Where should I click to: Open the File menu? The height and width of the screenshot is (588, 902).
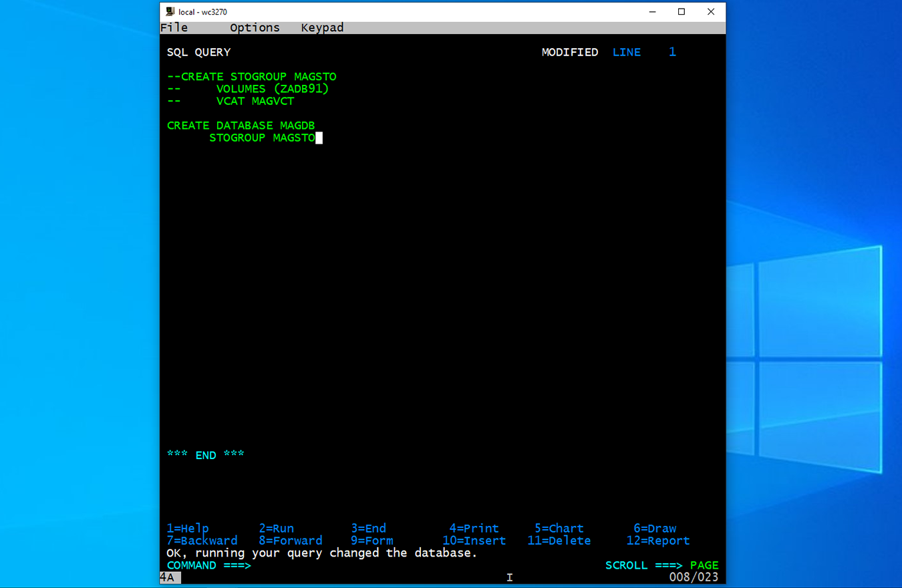point(174,27)
